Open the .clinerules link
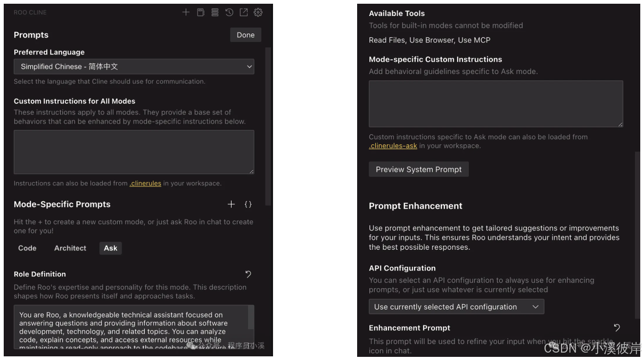The image size is (644, 359). pos(145,183)
